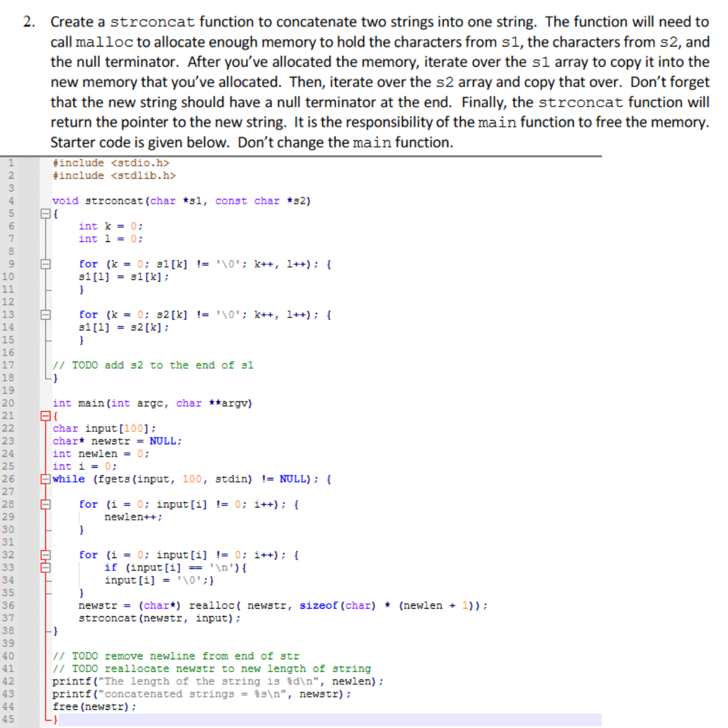Collapse the main function body fold marker
728x728 pixels.
(45, 416)
